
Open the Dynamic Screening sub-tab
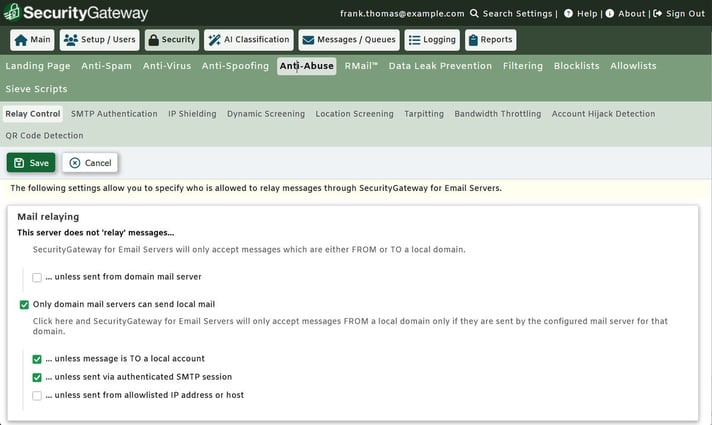point(266,114)
